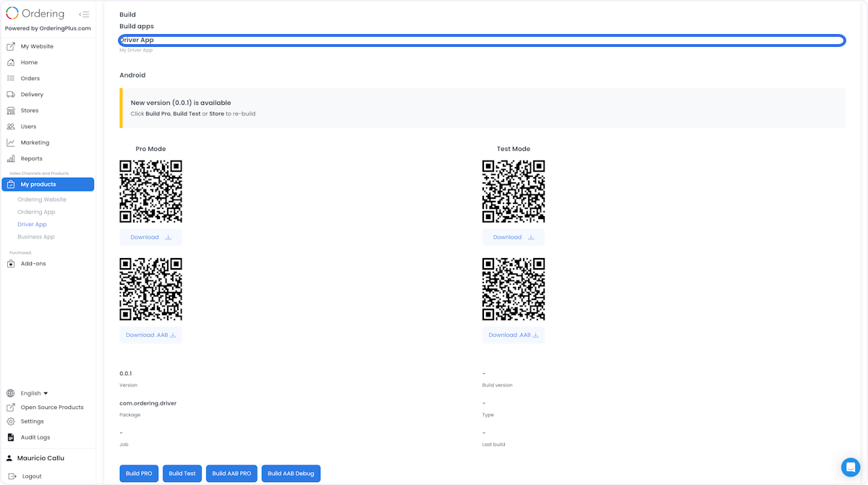Click the Test Mode APK QR code
The height and width of the screenshot is (485, 868).
point(514,192)
